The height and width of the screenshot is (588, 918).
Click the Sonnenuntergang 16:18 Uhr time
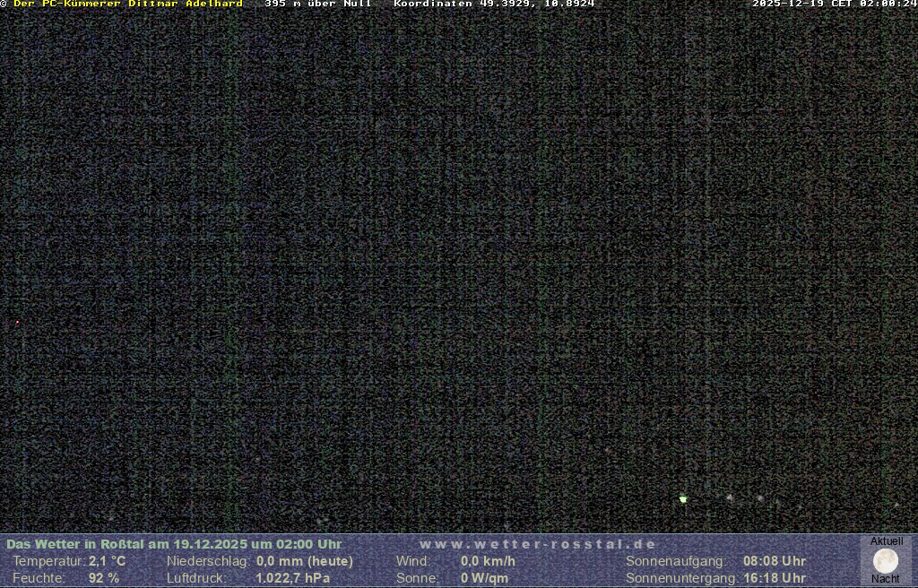pos(774,578)
